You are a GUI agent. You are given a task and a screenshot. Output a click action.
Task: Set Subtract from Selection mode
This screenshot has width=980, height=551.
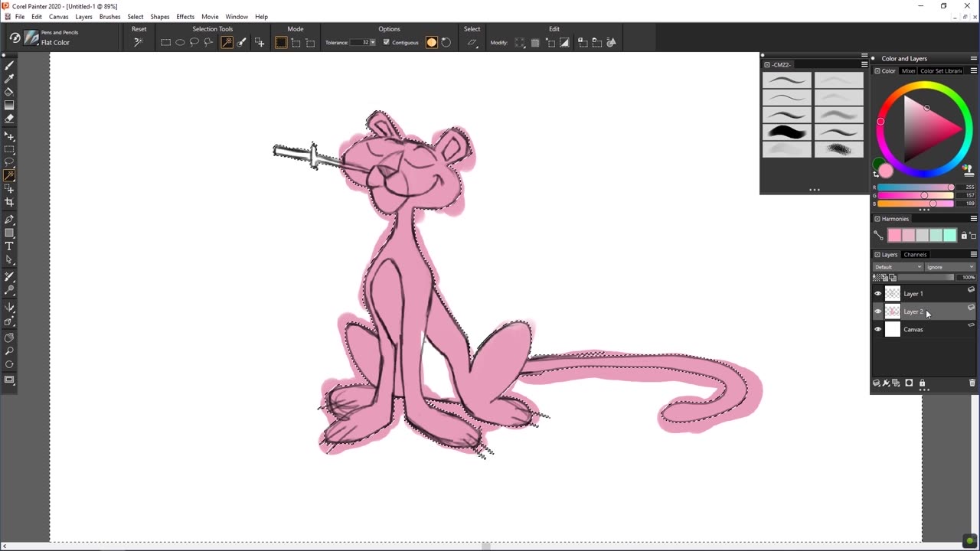[310, 42]
